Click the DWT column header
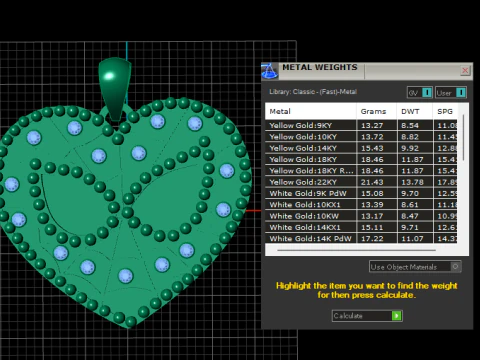This screenshot has width=480, height=360. coord(415,112)
